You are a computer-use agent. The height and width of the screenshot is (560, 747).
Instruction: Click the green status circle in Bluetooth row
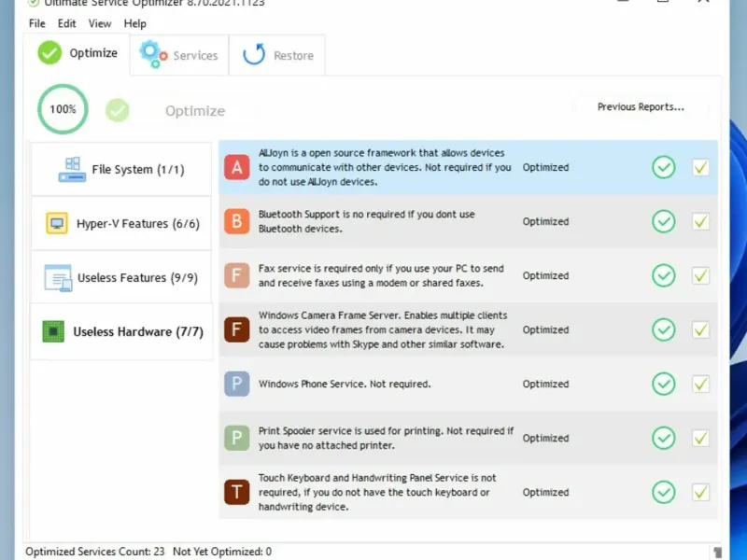click(x=664, y=221)
